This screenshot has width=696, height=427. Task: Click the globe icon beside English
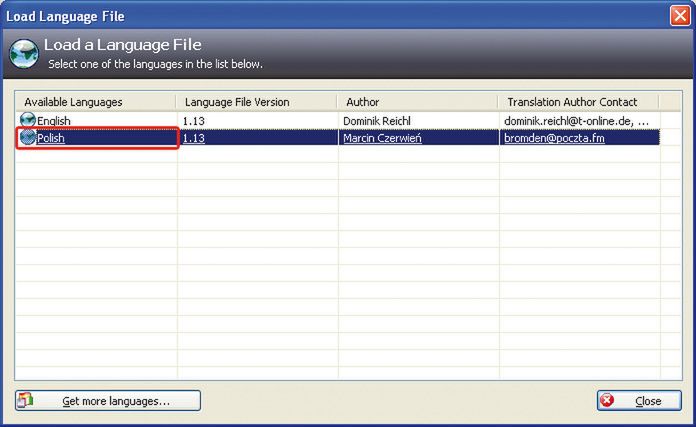pos(28,120)
